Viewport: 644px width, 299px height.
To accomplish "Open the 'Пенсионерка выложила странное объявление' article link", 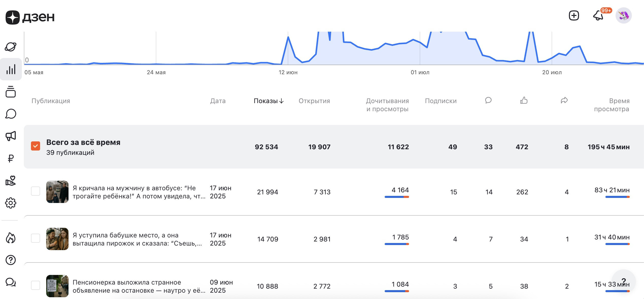I will pyautogui.click(x=139, y=286).
